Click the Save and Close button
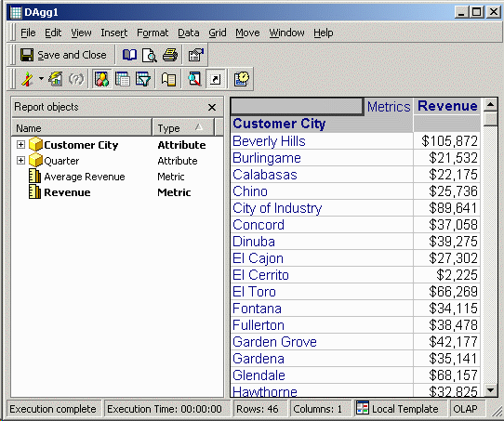The width and height of the screenshot is (504, 421). click(63, 55)
